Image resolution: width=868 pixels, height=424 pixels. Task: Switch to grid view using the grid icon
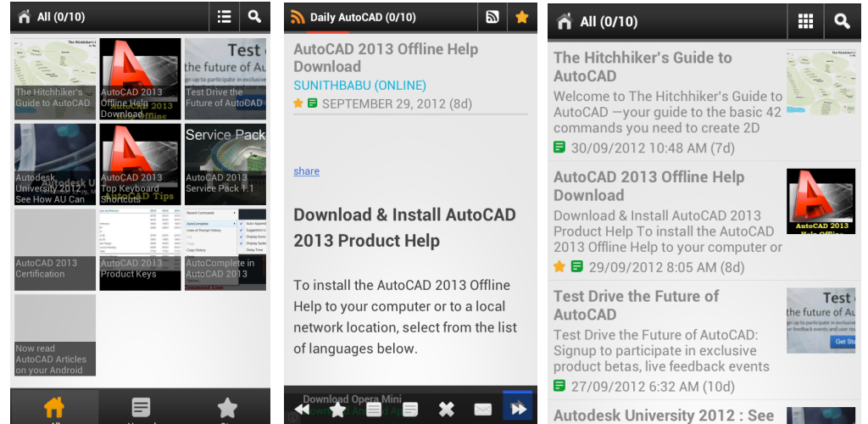(x=805, y=21)
